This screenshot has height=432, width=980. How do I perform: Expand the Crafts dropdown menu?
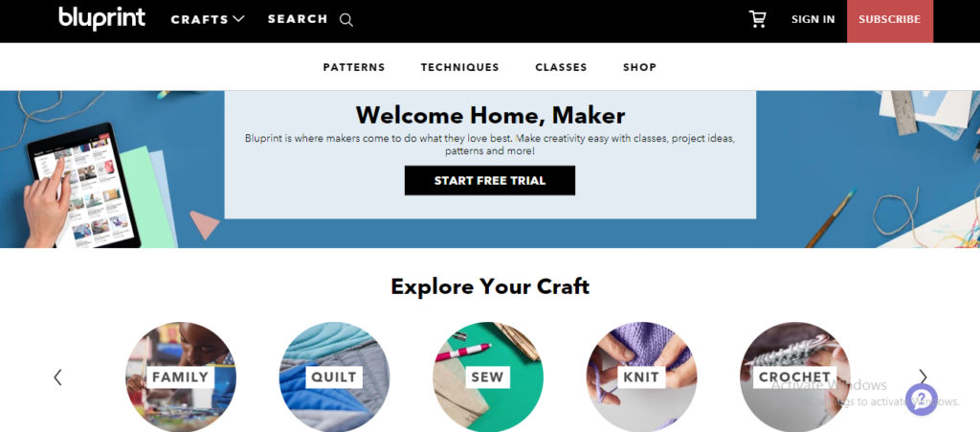(208, 19)
